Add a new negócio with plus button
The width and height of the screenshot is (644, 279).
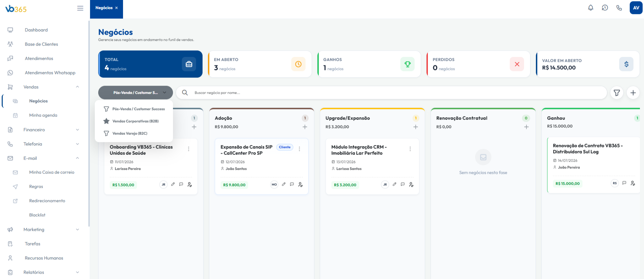633,93
